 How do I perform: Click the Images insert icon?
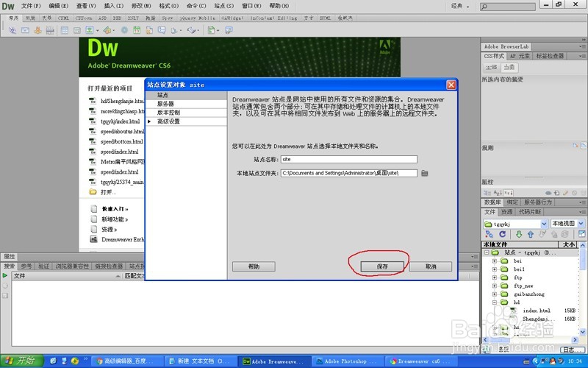pos(90,30)
